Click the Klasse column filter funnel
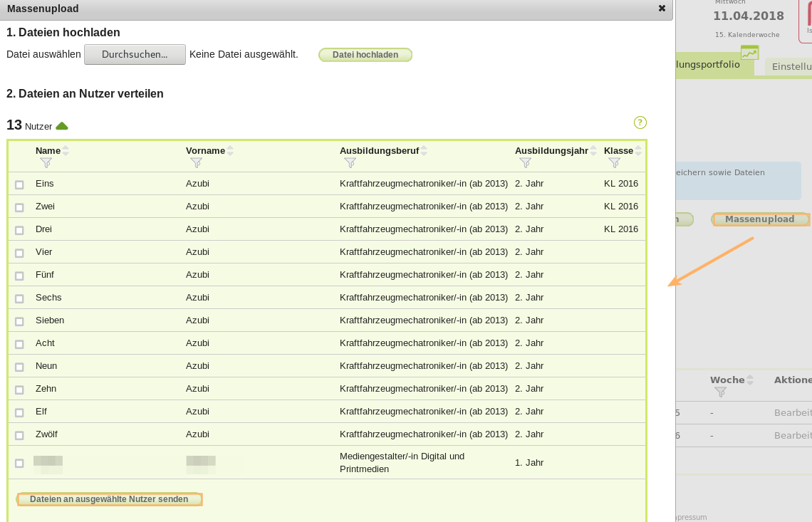Screen dimensions: 812x522 coord(614,163)
